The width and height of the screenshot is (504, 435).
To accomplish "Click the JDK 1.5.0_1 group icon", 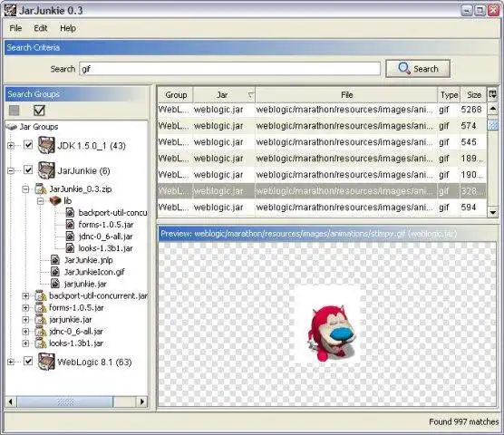I will coord(46,145).
